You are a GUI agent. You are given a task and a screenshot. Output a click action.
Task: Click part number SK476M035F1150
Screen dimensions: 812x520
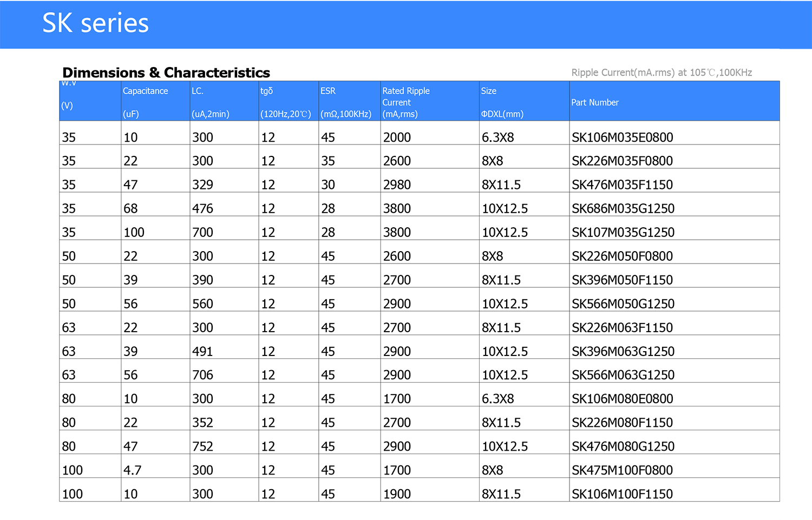622,185
